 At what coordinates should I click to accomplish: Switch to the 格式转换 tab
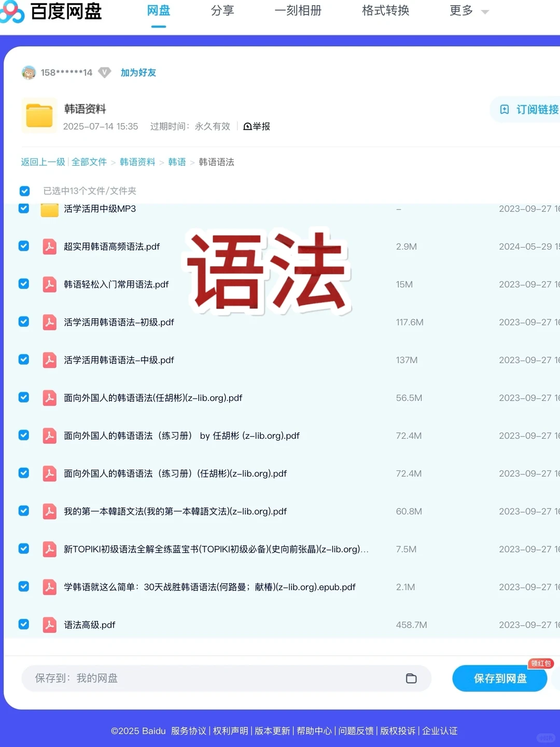pos(385,11)
